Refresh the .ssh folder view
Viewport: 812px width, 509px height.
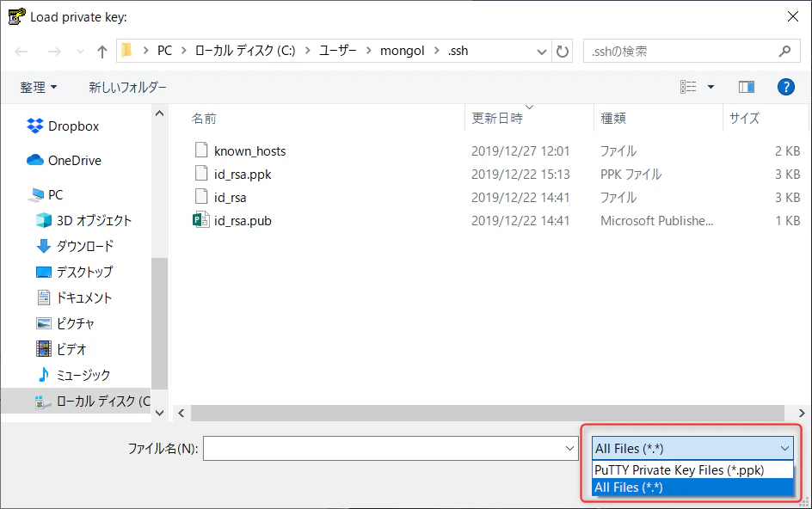click(x=563, y=52)
